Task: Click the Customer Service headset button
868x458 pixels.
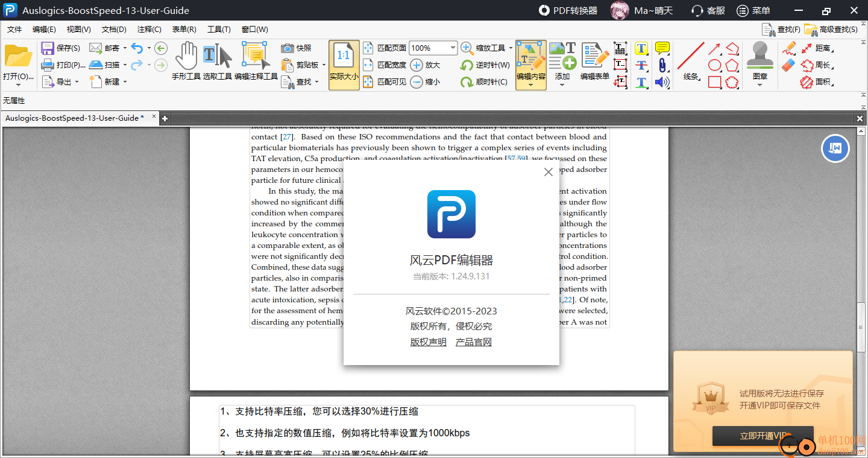Action: pos(708,11)
